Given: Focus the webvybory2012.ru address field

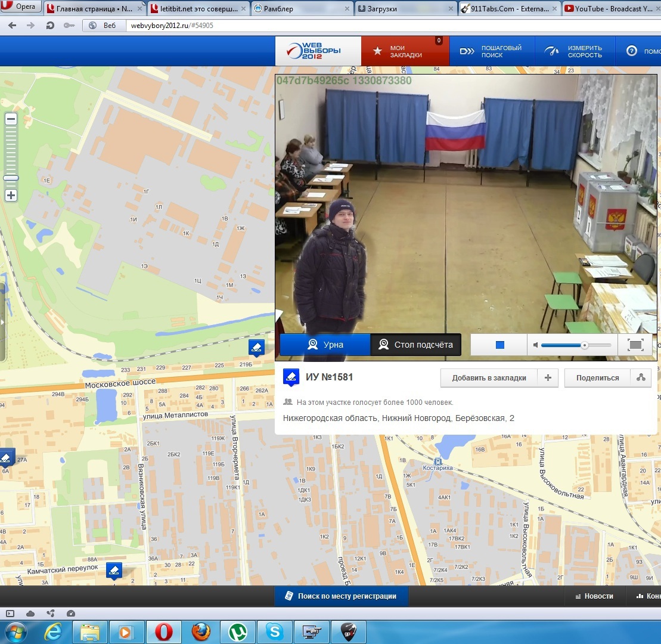Looking at the screenshot, I should point(392,25).
